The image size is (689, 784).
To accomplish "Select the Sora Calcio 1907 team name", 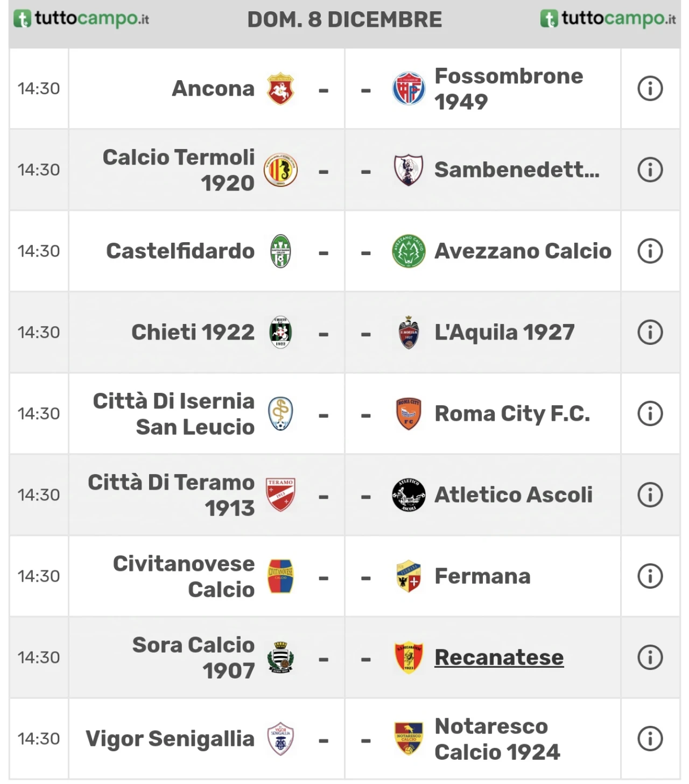I will pos(194,658).
